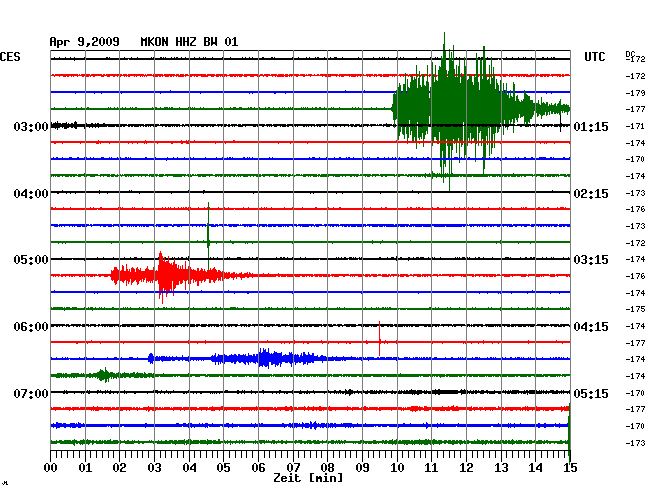Click the "10" minute tick label
The image size is (650, 494).
tap(397, 468)
